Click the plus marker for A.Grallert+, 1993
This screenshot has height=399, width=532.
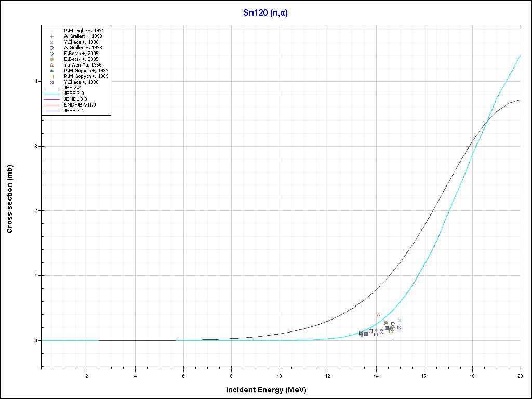tap(51, 36)
